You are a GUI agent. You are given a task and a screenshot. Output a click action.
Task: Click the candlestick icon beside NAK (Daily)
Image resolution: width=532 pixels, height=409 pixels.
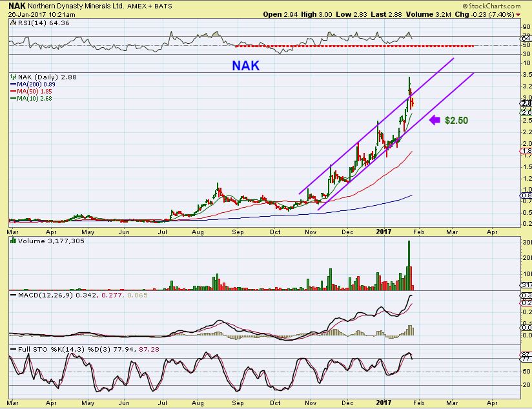click(x=13, y=77)
